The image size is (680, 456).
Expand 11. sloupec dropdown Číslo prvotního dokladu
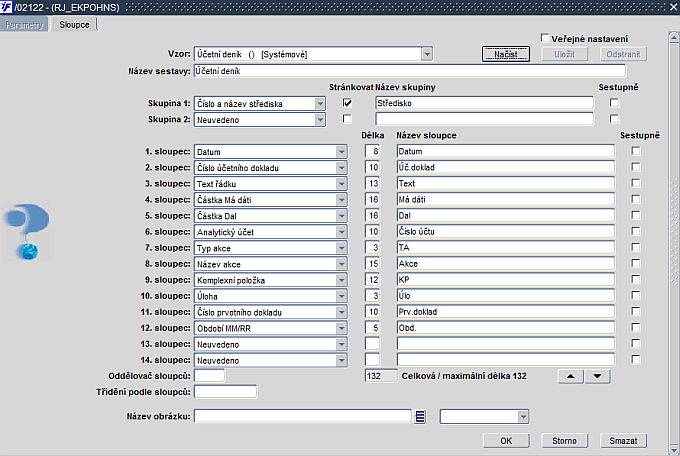pyautogui.click(x=342, y=312)
